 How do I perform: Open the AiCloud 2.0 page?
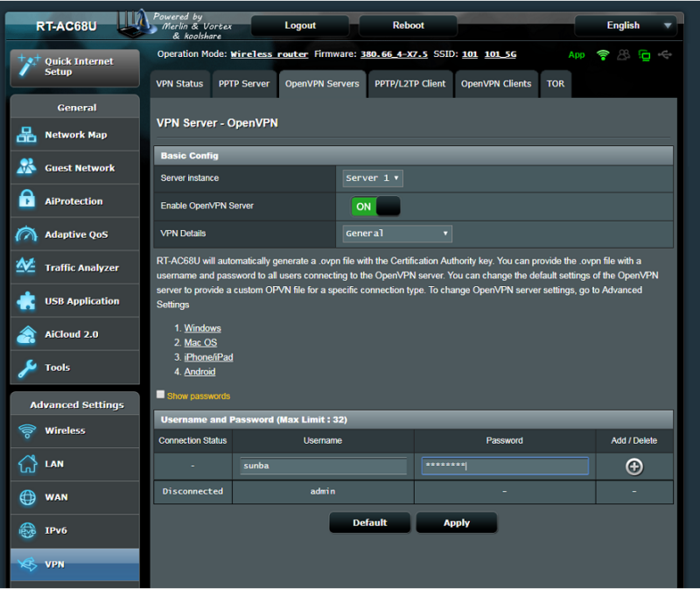pyautogui.click(x=73, y=333)
